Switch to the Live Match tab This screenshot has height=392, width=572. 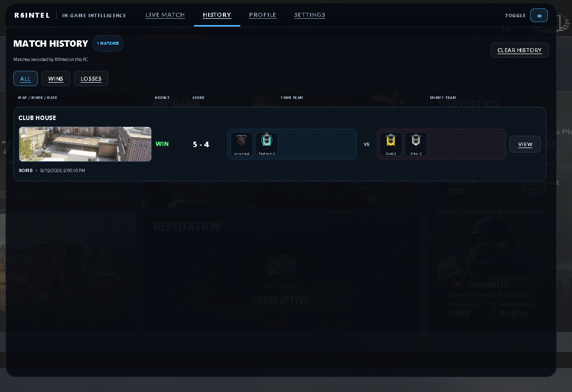(x=165, y=15)
